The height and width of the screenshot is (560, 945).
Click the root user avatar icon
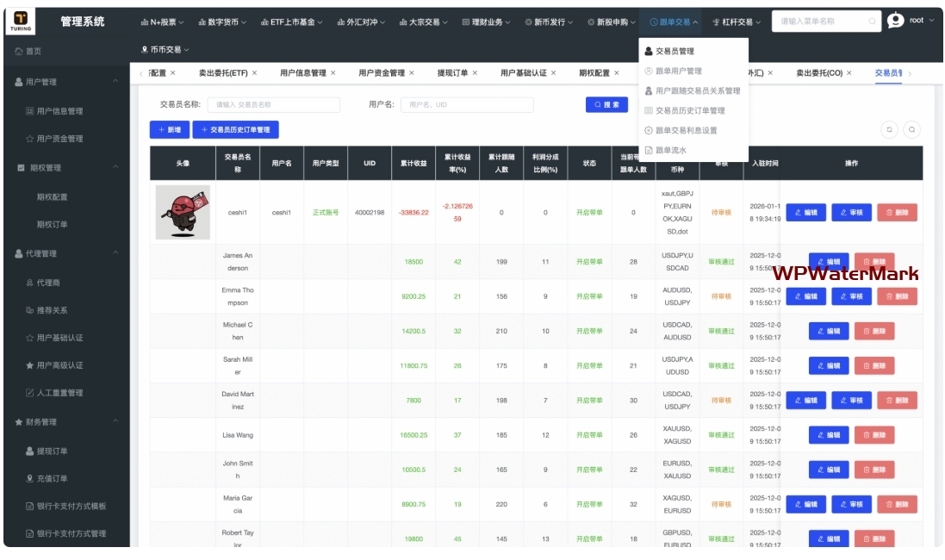tap(896, 21)
